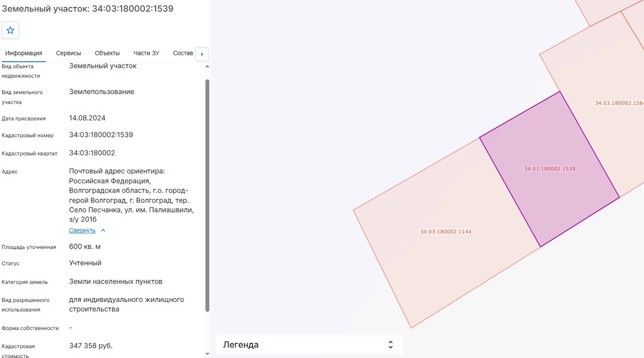
Task: Click the info panel scrollbar down arrow
Action: 207,354
